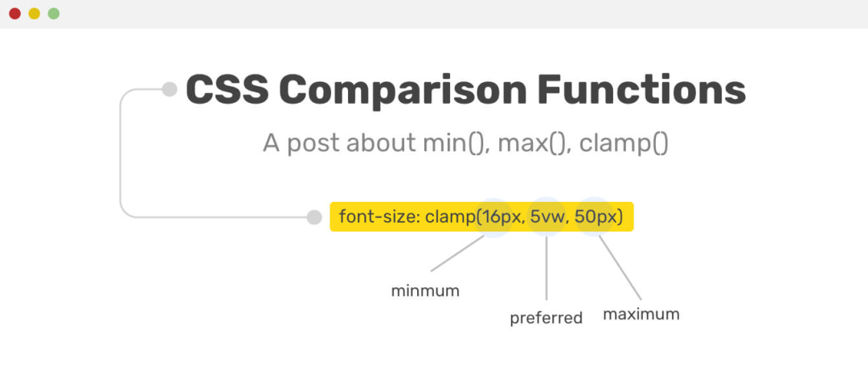This screenshot has width=868, height=370.
Task: Click the highlighted 5vw circle in the code
Action: pyautogui.click(x=547, y=216)
